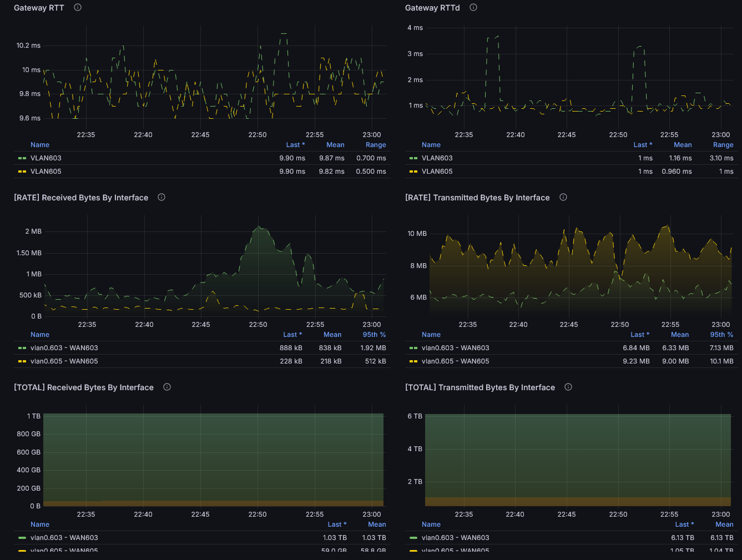Sort [RATE] Transmitted Bytes legend by Name

tap(431, 335)
